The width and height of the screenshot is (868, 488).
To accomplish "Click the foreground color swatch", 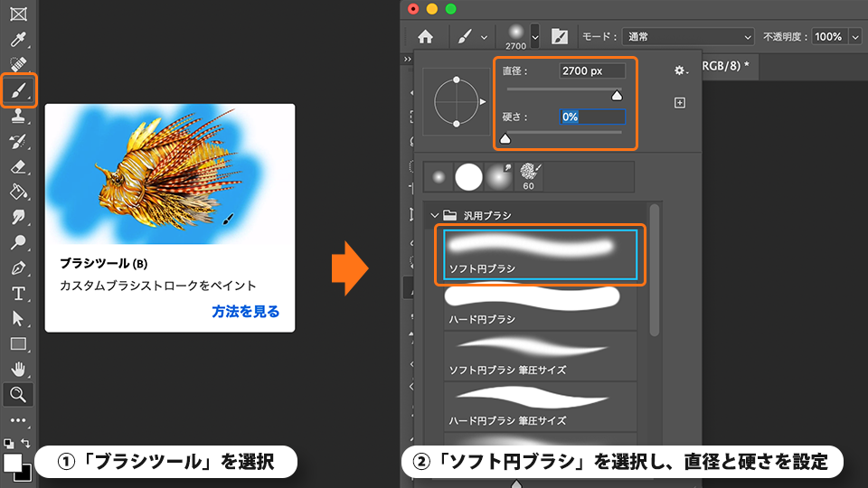I will [x=12, y=463].
